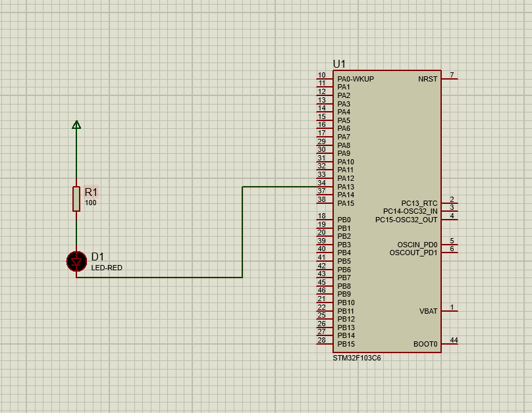Click the U1 reference label
Viewport: 532px width, 413px height.
point(339,64)
